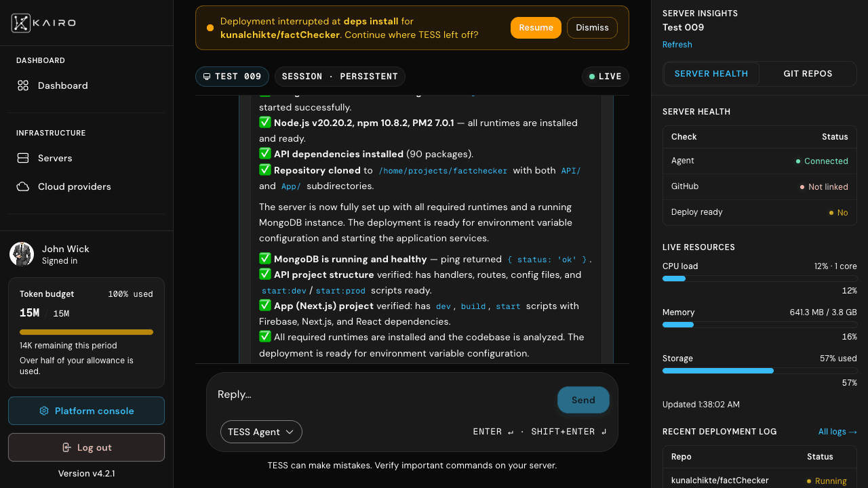Viewport: 868px width, 488px height.
Task: Open Cloud providers via the cloud icon
Action: click(23, 186)
